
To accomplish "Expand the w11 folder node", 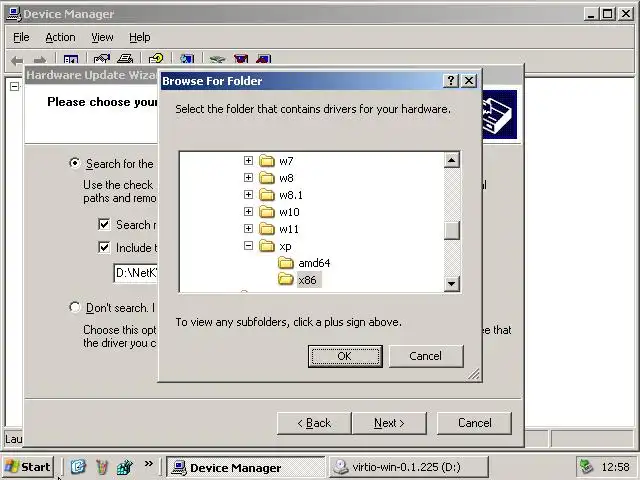I will pos(248,229).
